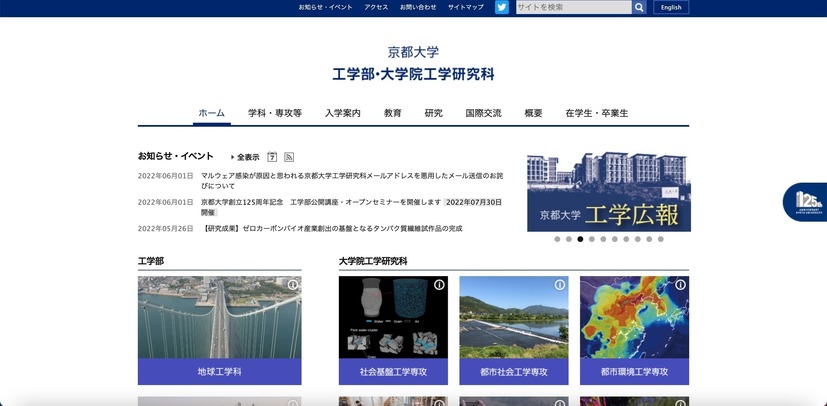Click the サイトを検索 search field

point(573,7)
